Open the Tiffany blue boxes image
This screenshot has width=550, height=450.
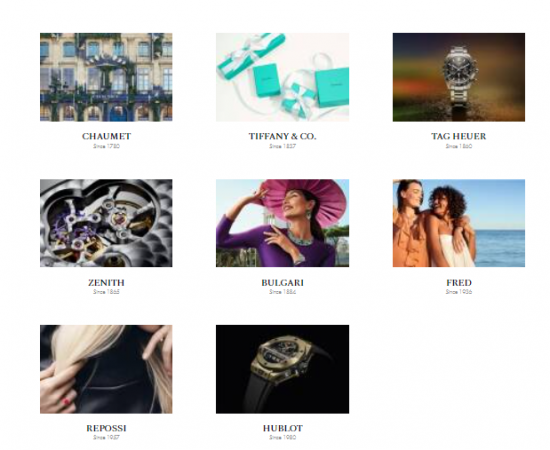(282, 77)
